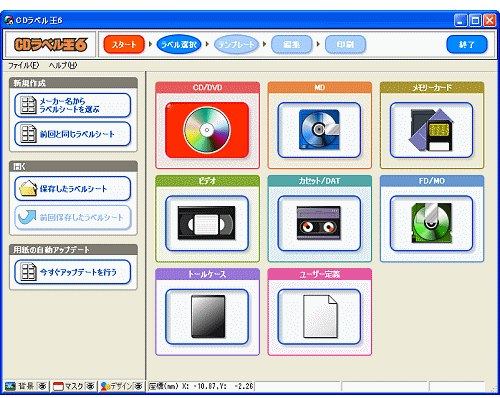
Task: Choose the Cassette/DAT tape icon
Action: [319, 223]
